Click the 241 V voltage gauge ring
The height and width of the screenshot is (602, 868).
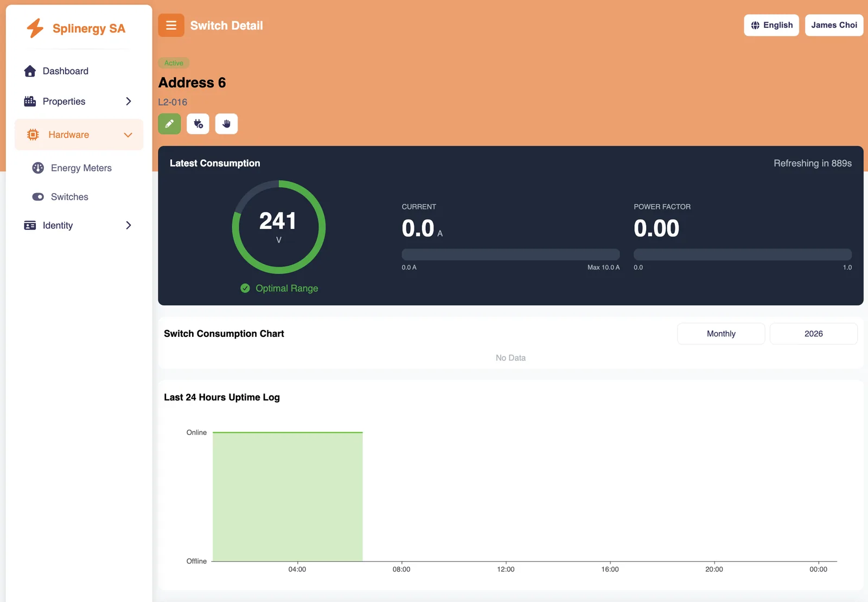[x=279, y=227]
